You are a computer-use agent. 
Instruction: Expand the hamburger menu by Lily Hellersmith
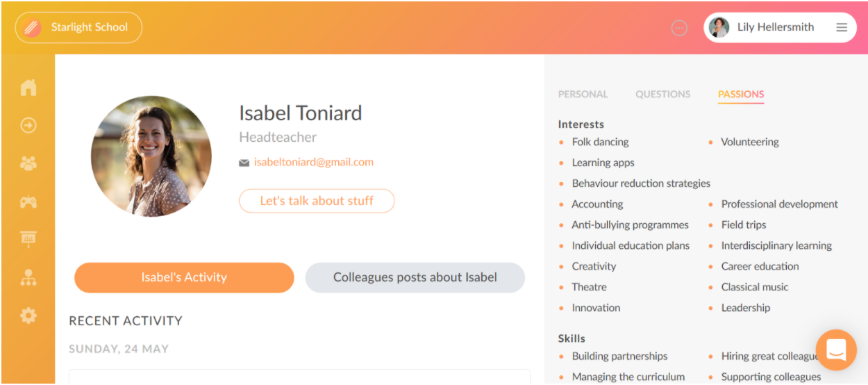[x=841, y=28]
